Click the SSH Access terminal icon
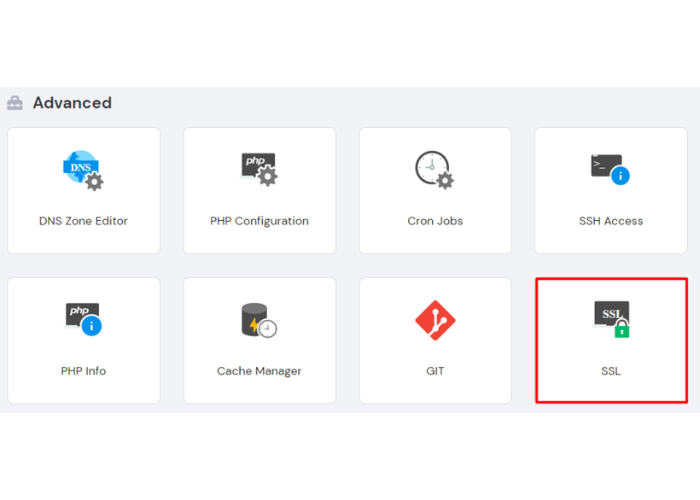Screen dimensions: 700x500 [610, 169]
